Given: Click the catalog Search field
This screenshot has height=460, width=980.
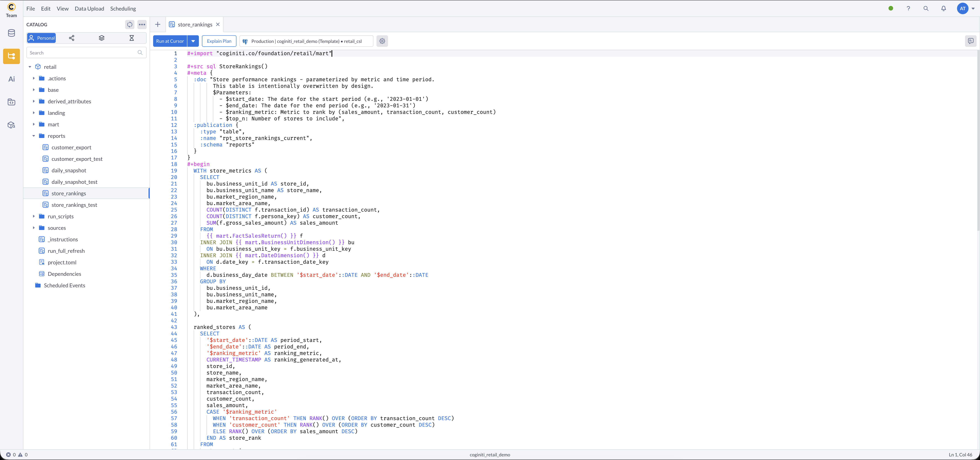Looking at the screenshot, I should click(82, 53).
